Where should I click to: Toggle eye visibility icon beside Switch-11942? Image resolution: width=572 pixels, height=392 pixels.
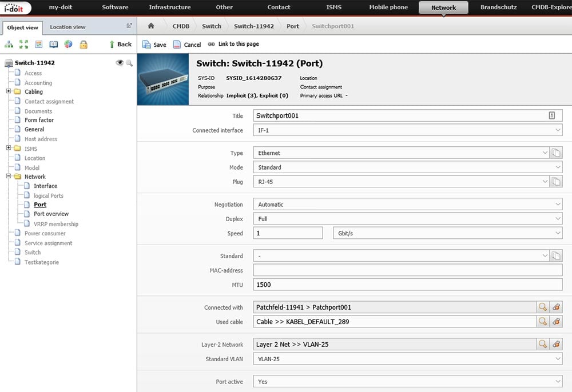tap(120, 63)
